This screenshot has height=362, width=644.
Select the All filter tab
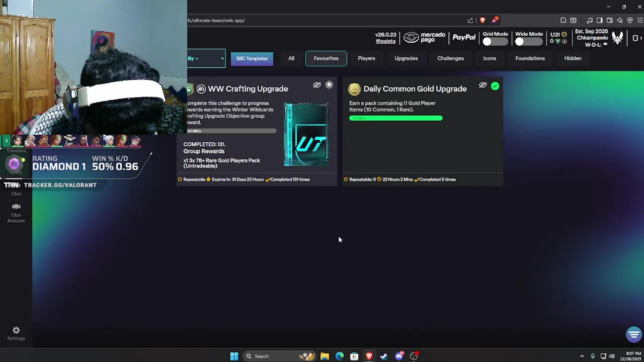pos(291,58)
